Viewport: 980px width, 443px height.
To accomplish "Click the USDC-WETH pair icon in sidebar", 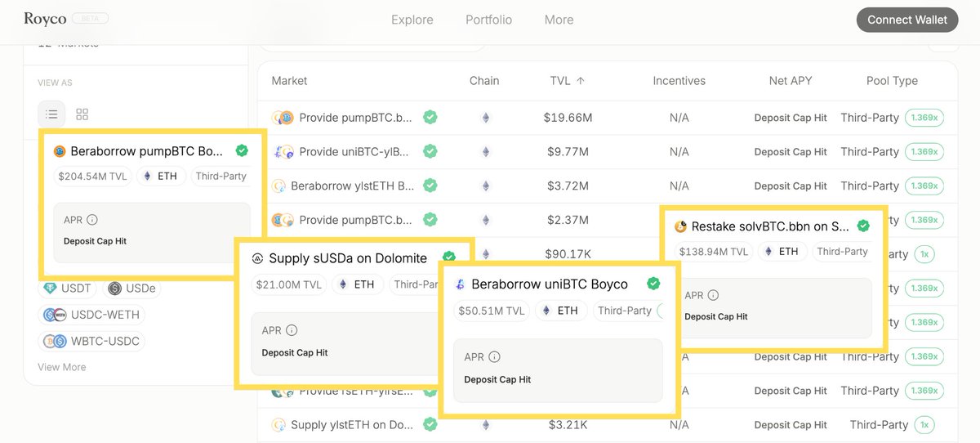I will pos(55,315).
